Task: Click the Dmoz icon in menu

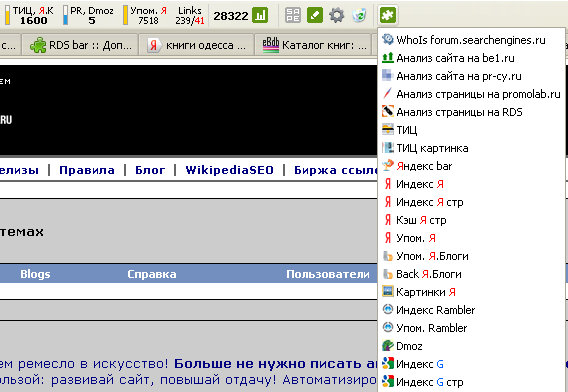Action: point(388,346)
